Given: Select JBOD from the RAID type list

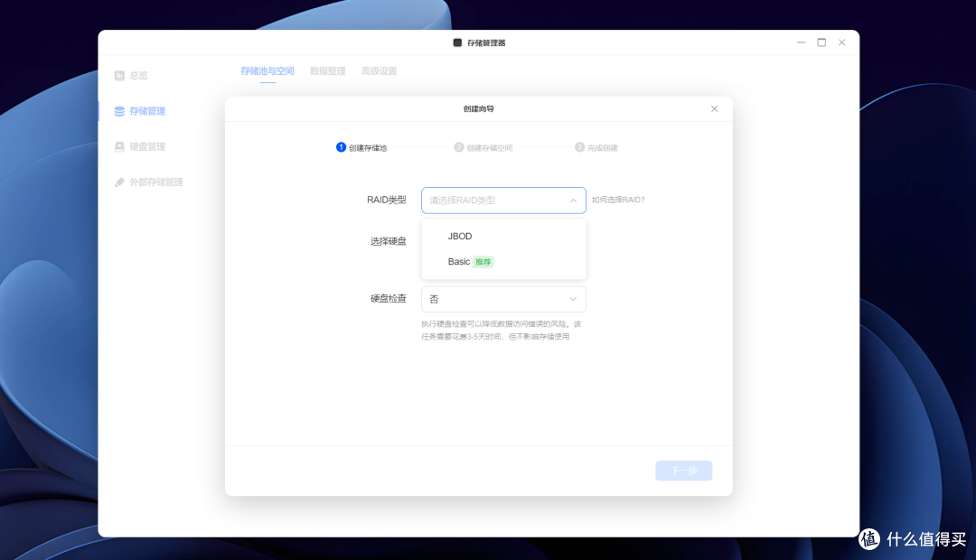Looking at the screenshot, I should (461, 236).
